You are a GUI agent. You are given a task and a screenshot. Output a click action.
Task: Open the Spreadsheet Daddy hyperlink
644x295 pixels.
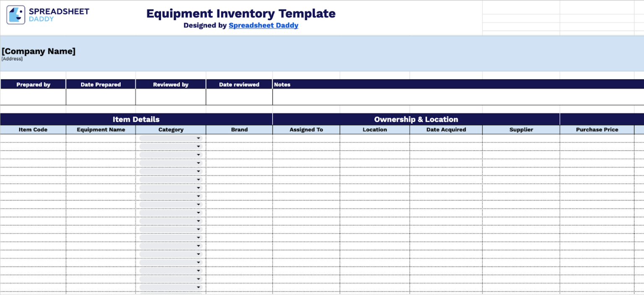(x=263, y=25)
